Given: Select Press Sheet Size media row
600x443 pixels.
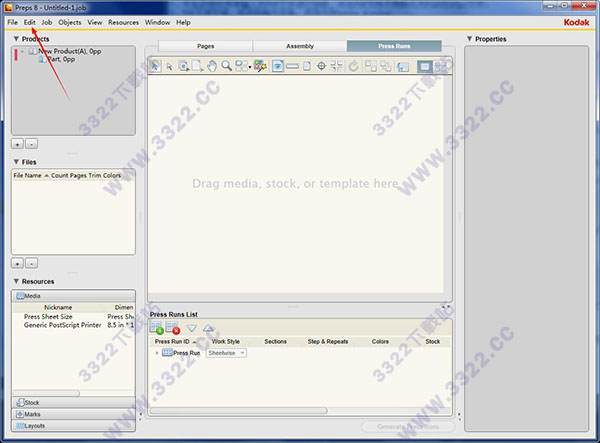Looking at the screenshot, I should [x=73, y=316].
